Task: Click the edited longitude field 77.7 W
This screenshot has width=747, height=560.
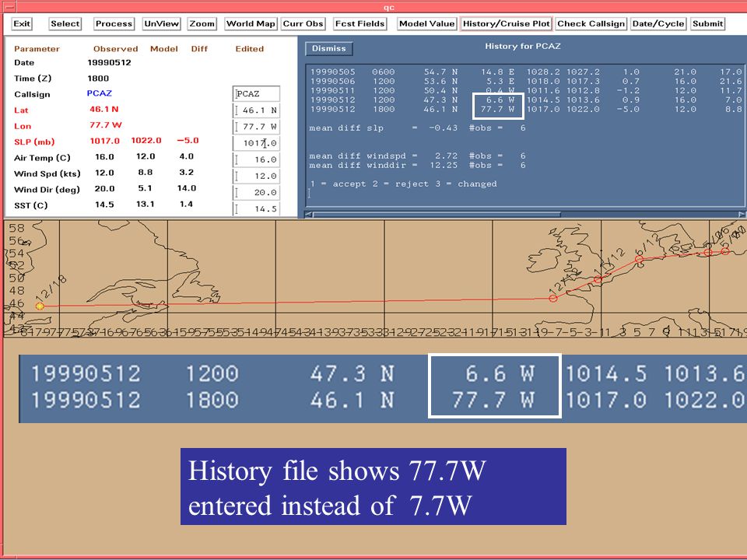Action: [256, 127]
